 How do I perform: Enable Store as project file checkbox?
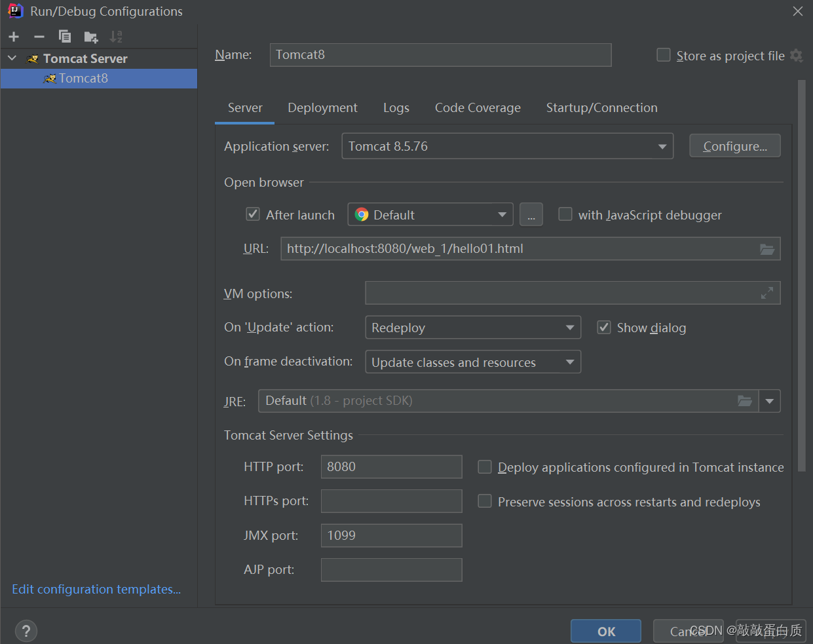coord(664,55)
